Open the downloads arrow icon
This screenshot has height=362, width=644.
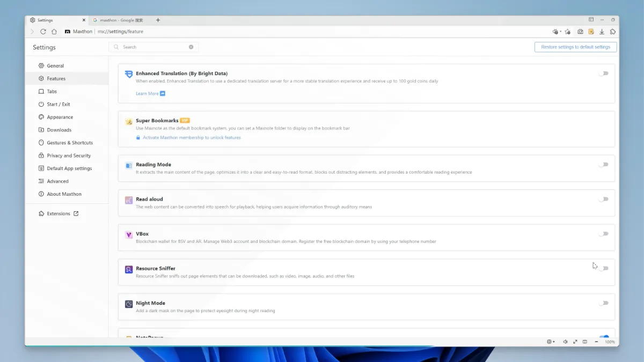tap(602, 32)
